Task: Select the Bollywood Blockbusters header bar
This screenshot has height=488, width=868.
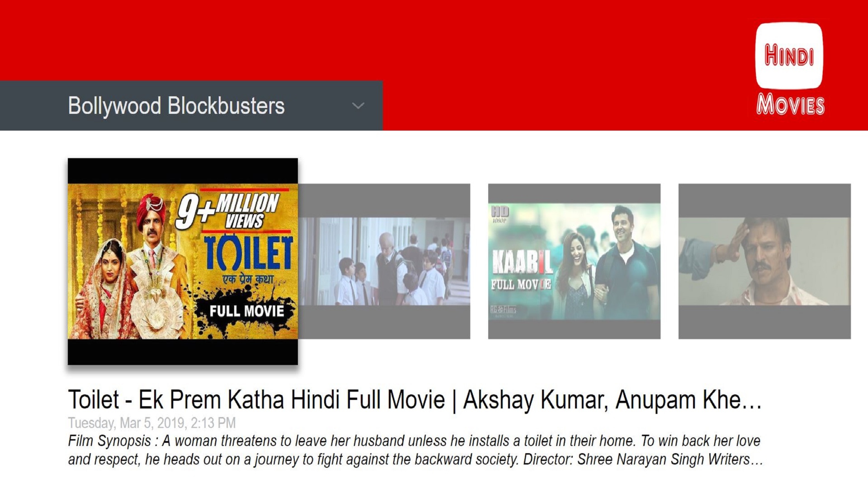Action: tap(190, 106)
